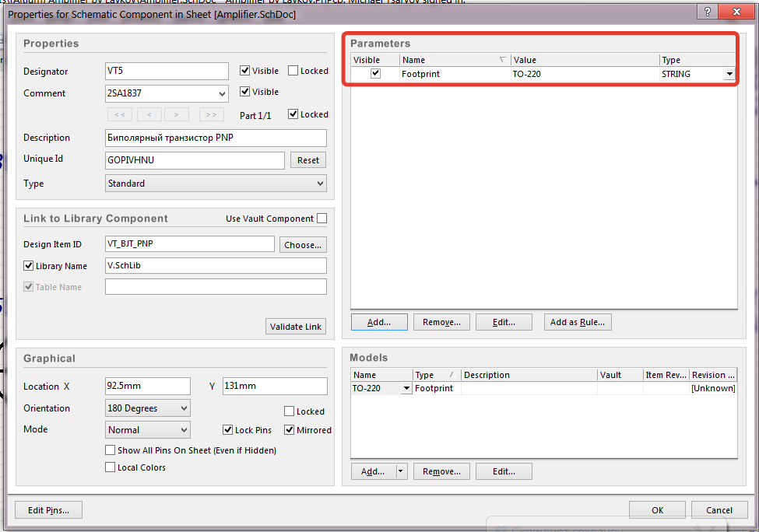
Task: Open Add model split-button arrow
Action: (401, 471)
